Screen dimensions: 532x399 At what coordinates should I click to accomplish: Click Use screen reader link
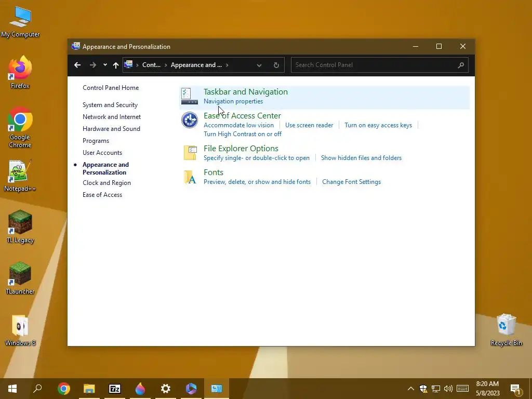click(309, 125)
